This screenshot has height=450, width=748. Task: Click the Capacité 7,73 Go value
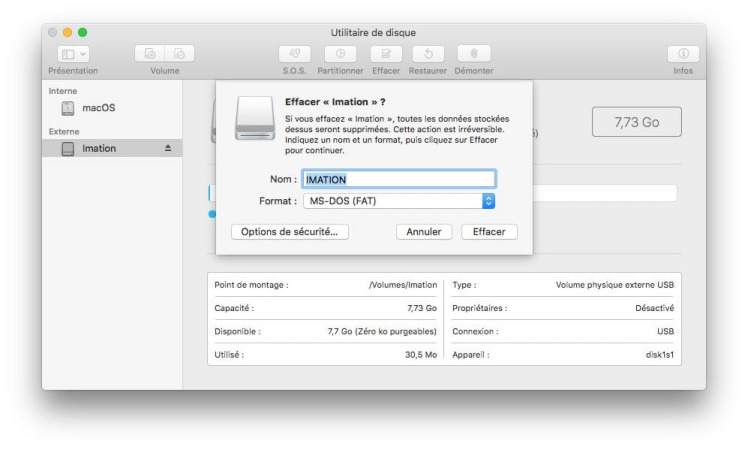422,308
